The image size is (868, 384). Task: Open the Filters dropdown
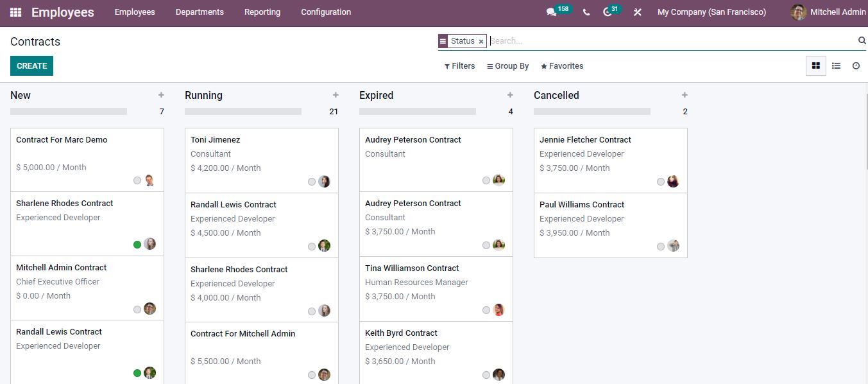[459, 65]
